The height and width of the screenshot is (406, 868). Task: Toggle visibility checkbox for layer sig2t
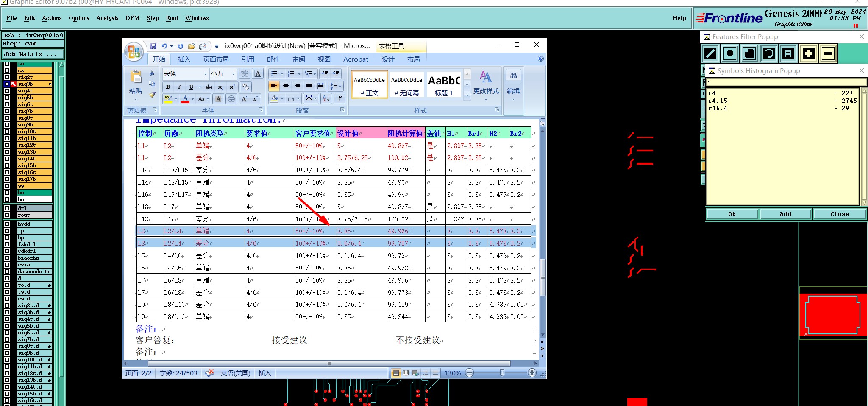click(7, 77)
